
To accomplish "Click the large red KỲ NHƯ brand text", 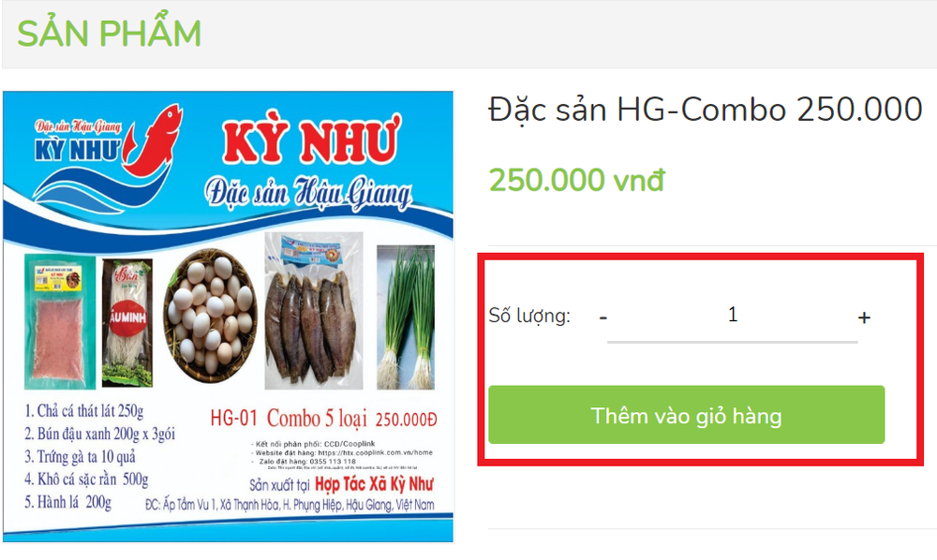I will [x=310, y=140].
